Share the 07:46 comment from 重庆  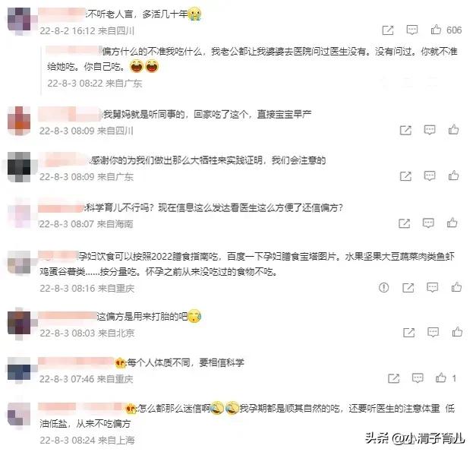[x=393, y=378]
